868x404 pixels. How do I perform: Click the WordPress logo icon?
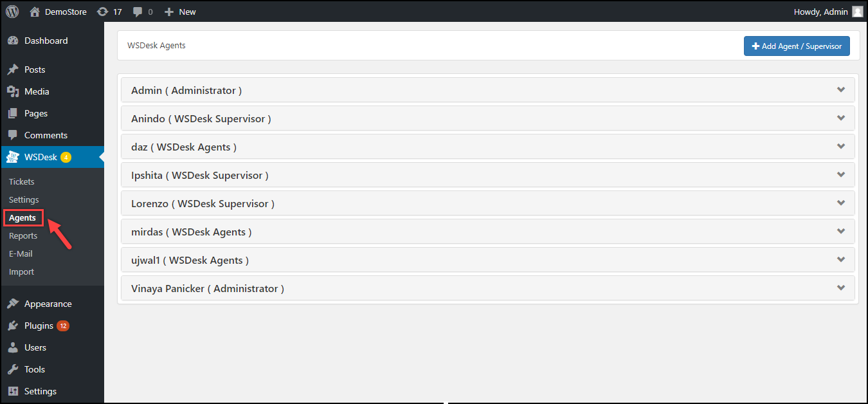click(x=12, y=12)
